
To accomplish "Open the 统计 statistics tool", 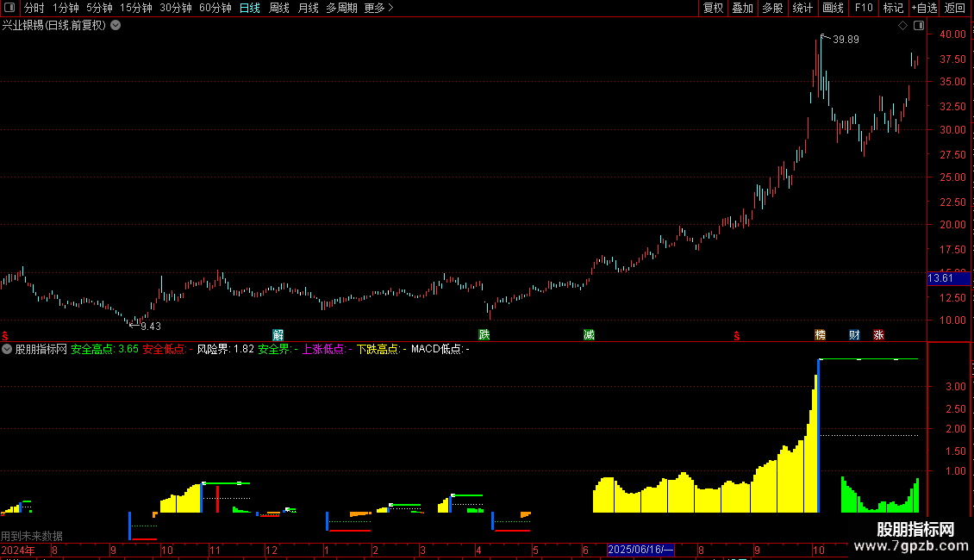I will coord(802,8).
